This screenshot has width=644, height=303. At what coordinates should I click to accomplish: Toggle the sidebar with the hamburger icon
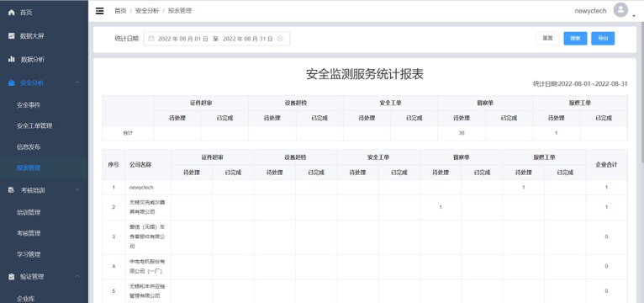[99, 11]
